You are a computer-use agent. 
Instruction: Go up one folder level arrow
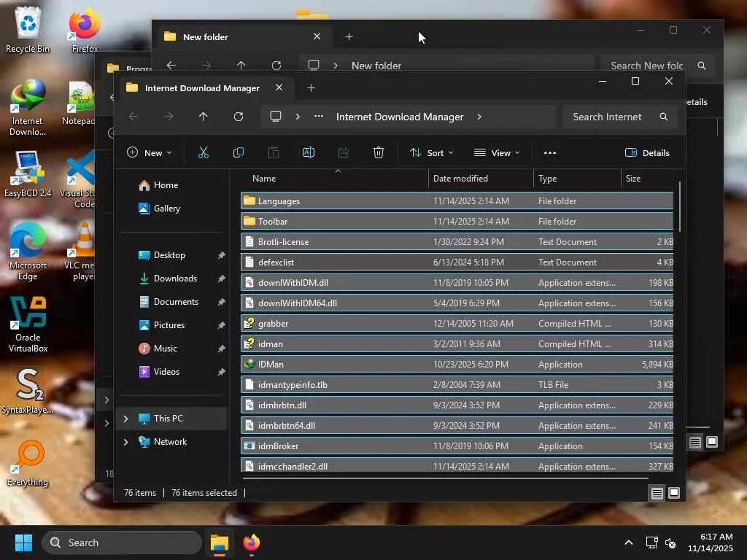(x=204, y=117)
